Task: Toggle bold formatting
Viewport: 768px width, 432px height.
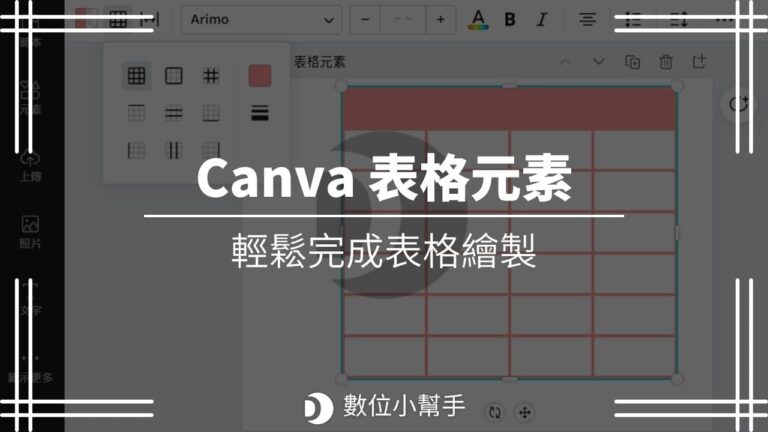Action: point(510,20)
